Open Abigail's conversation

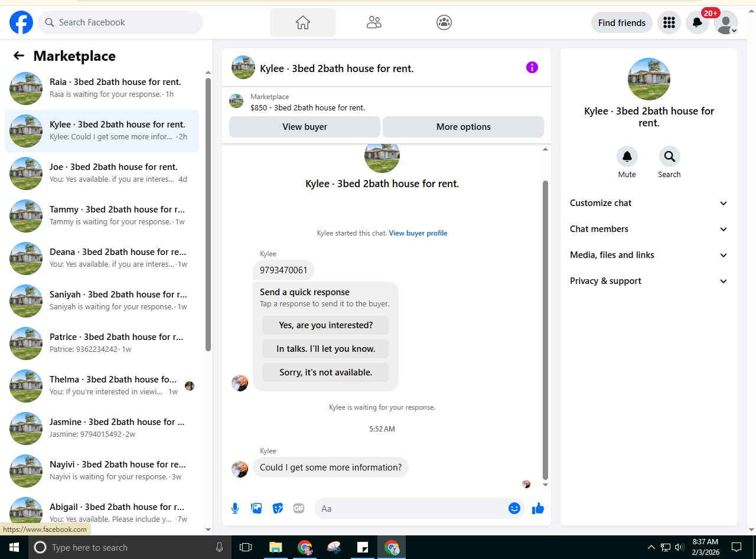(102, 512)
